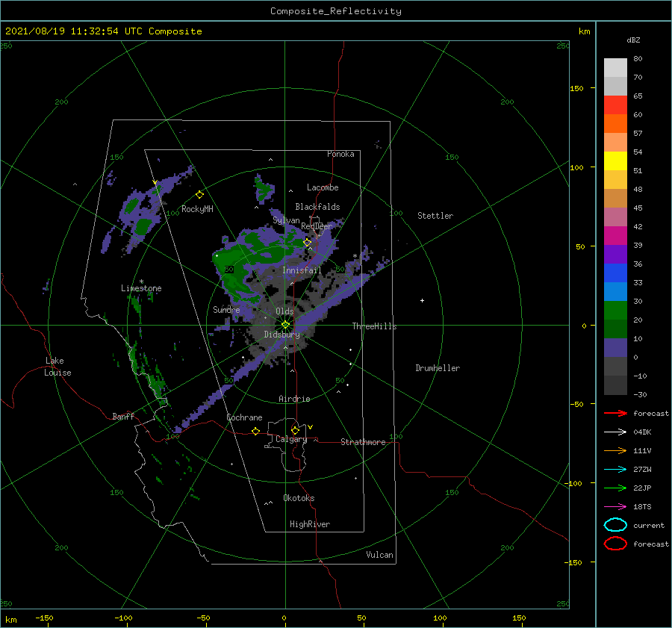Click the Blackfalds city label
This screenshot has height=628, width=672.
317,207
